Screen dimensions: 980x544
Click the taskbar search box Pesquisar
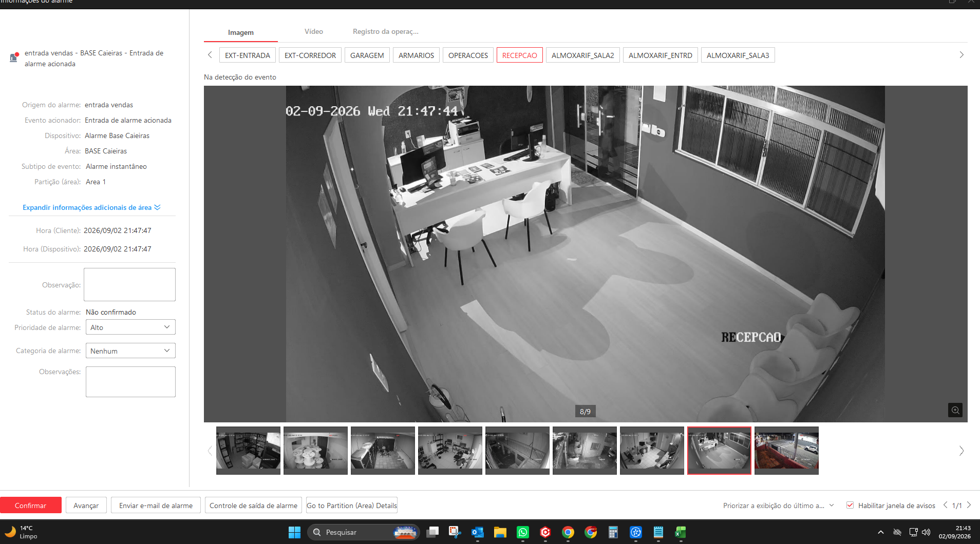pos(364,532)
